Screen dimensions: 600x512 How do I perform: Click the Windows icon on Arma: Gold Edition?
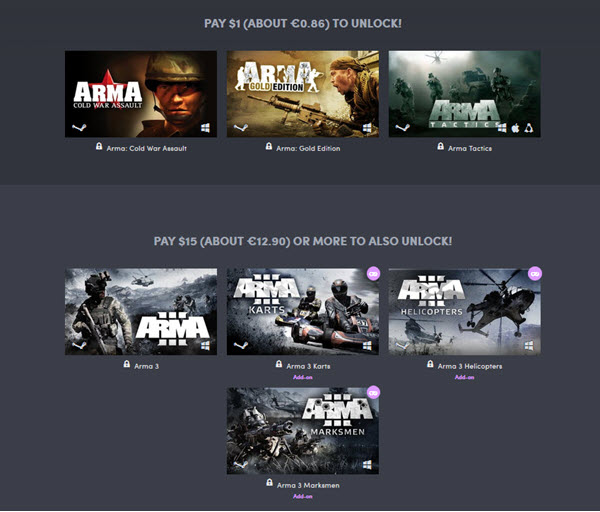368,129
